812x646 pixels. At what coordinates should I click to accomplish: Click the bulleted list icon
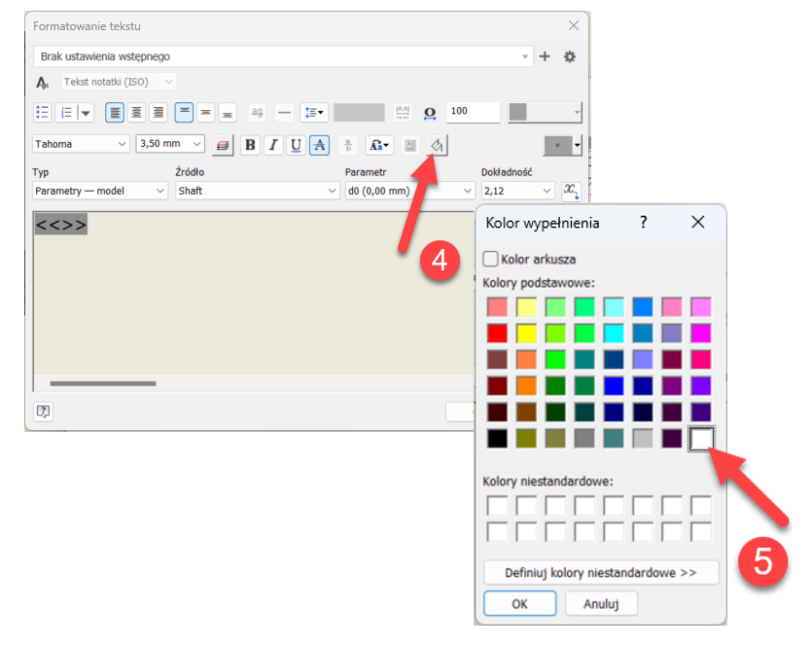[43, 113]
